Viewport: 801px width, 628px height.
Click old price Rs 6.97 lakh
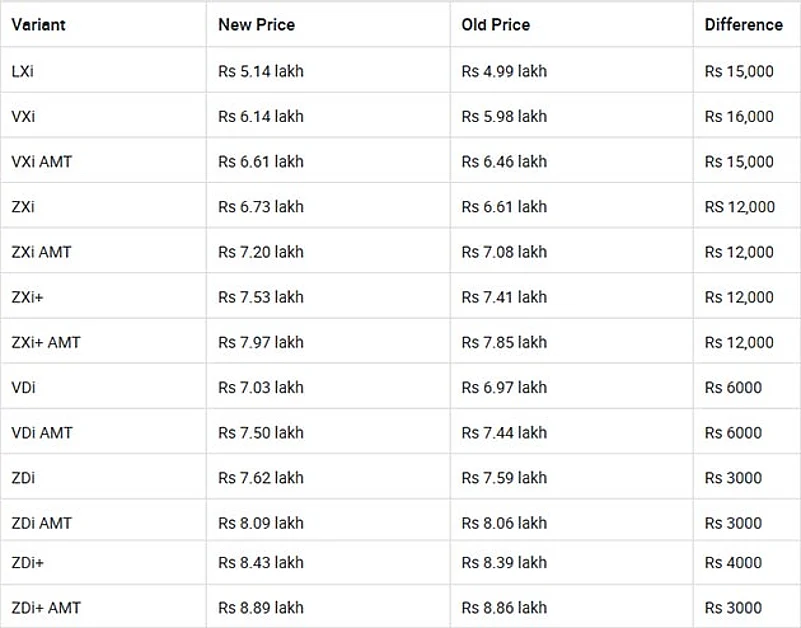click(x=504, y=387)
